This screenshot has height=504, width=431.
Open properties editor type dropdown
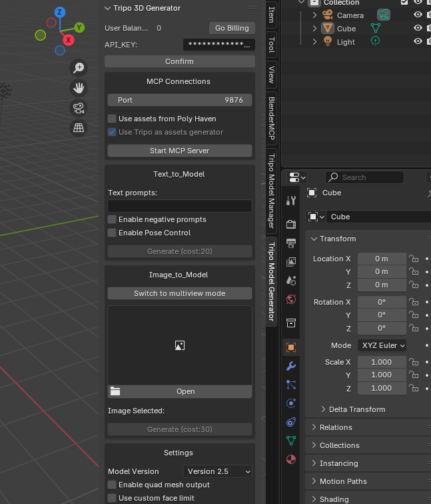click(x=297, y=177)
